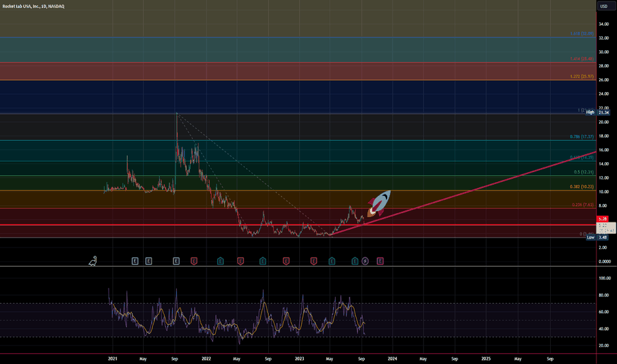Open the teal earnings marker at May 2023
This screenshot has width=617, height=364.
pyautogui.click(x=332, y=261)
